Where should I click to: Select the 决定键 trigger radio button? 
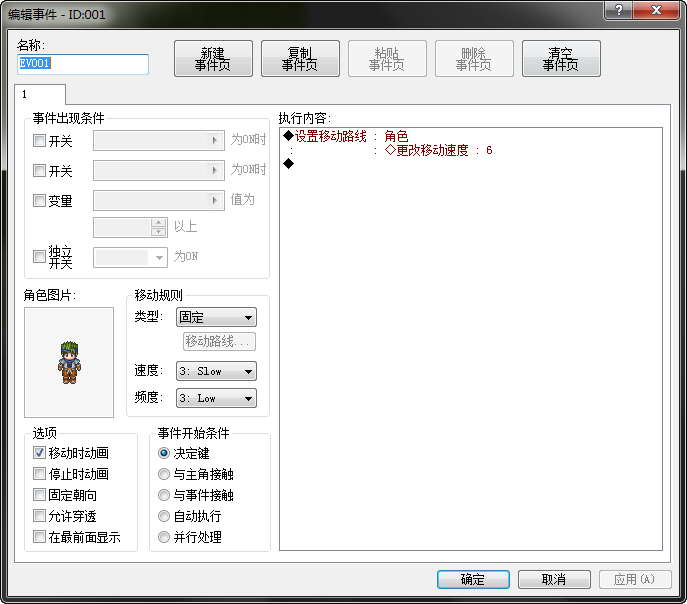point(164,453)
